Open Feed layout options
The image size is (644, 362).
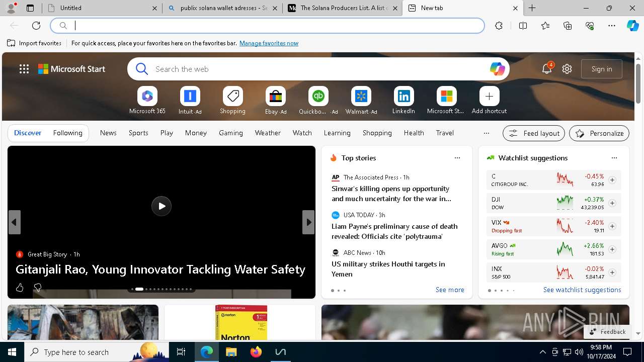534,133
